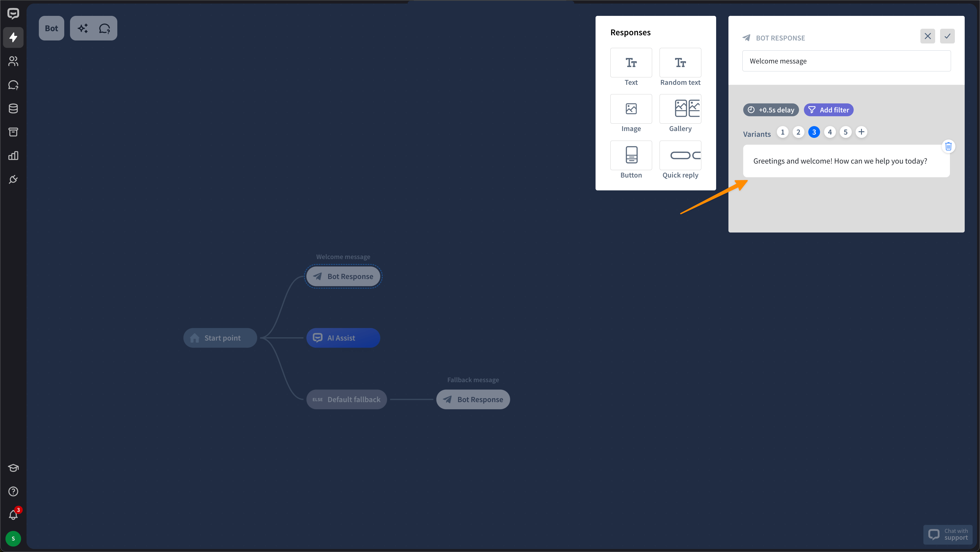The height and width of the screenshot is (552, 980).
Task: Click the AI sparkle icon in top toolbar
Action: [83, 28]
